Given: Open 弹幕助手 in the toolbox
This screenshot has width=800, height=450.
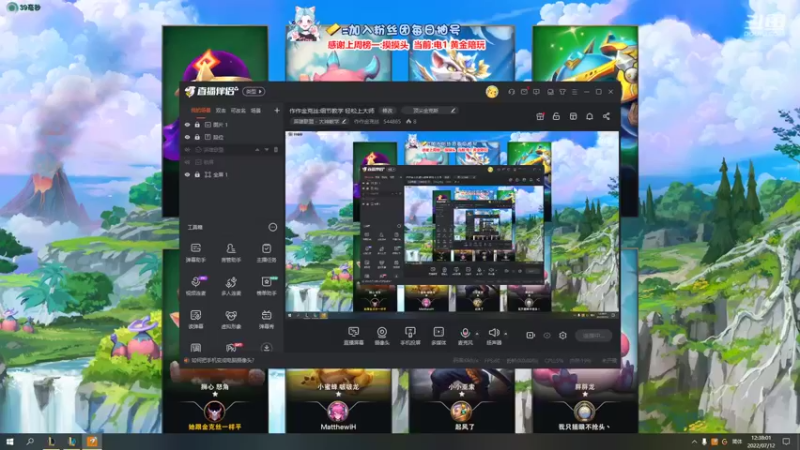Looking at the screenshot, I should point(195,252).
